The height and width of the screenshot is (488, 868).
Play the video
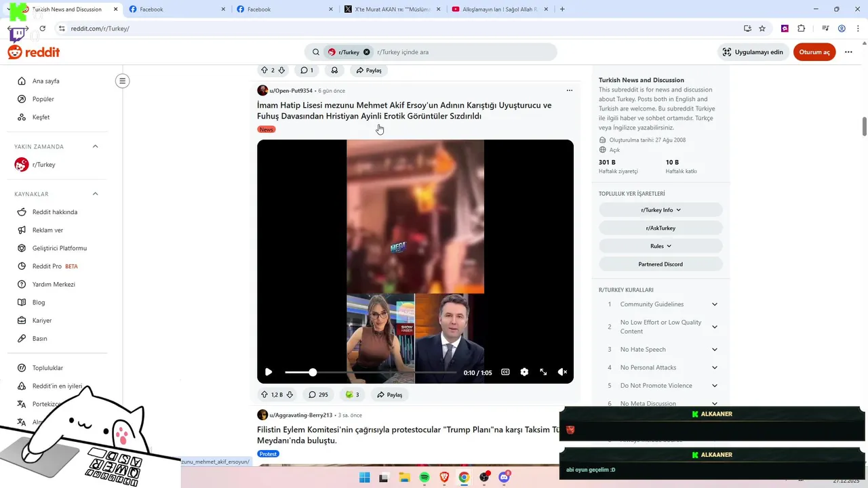pyautogui.click(x=269, y=372)
